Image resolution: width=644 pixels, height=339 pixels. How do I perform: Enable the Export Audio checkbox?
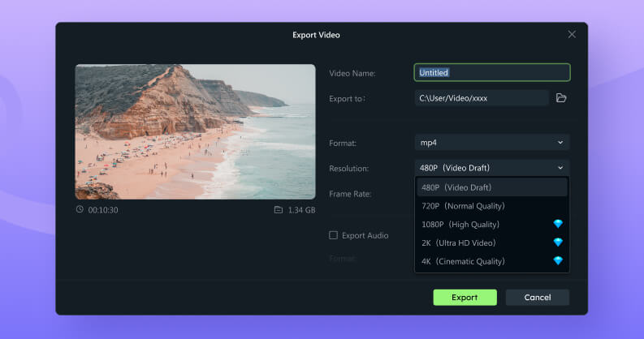click(x=333, y=235)
